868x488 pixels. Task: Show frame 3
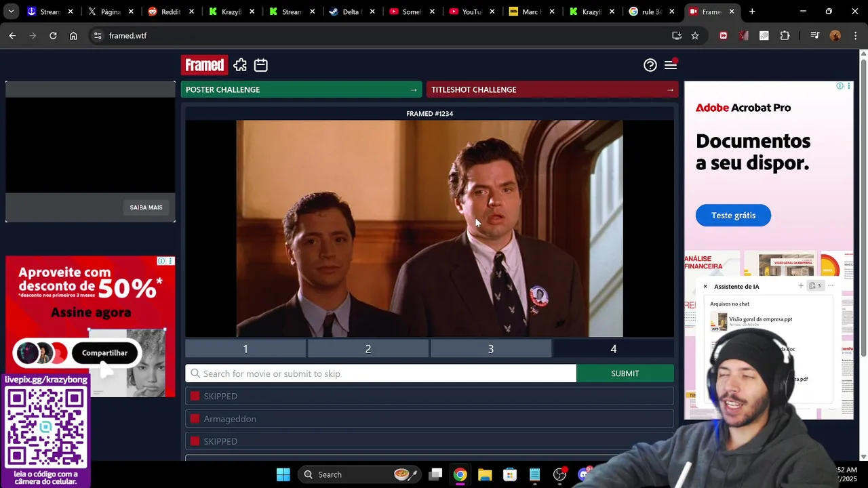click(x=491, y=348)
